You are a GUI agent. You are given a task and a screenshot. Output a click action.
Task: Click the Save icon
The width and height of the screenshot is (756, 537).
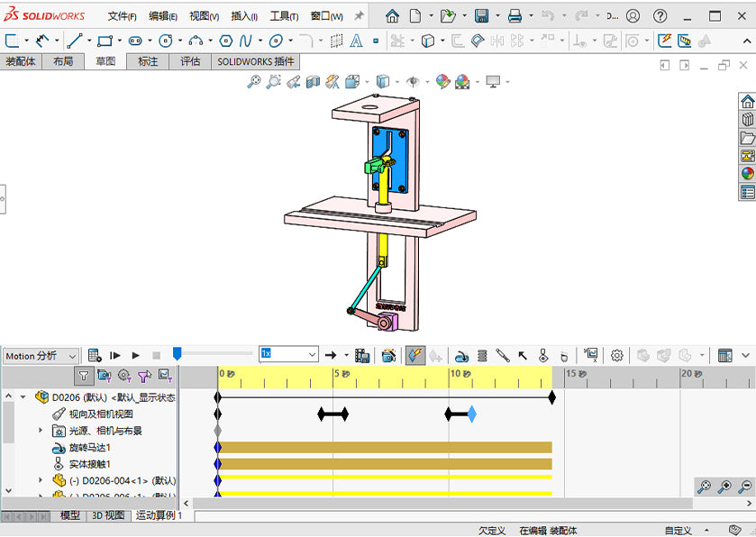tap(481, 16)
